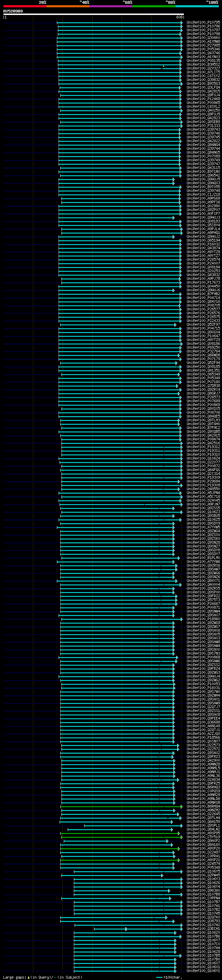Select the UniRef100_C6T1Y2 label
Viewport: 222px width, 980px height.
click(203, 76)
